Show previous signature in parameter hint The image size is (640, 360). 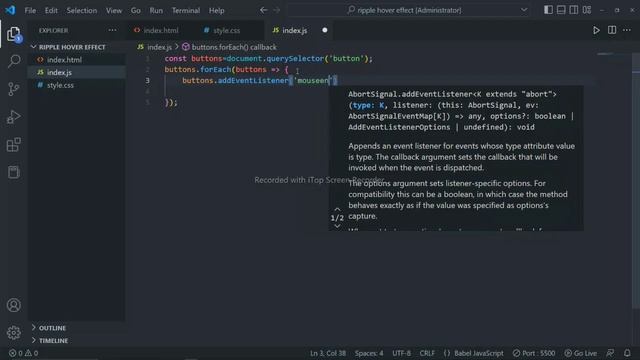click(x=337, y=209)
